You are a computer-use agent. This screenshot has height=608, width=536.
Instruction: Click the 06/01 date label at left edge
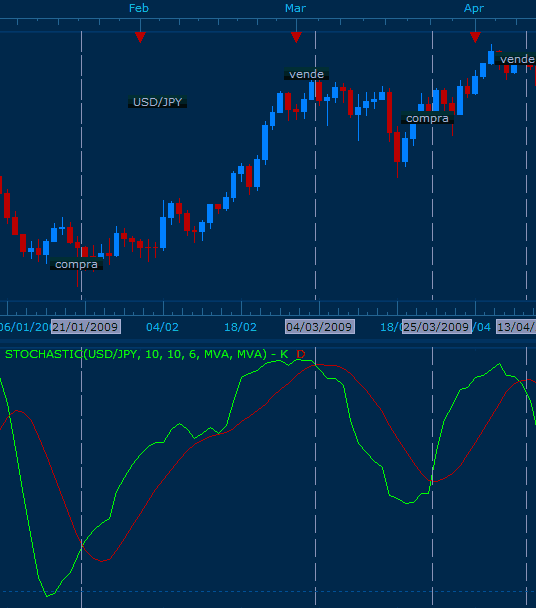tap(25, 327)
